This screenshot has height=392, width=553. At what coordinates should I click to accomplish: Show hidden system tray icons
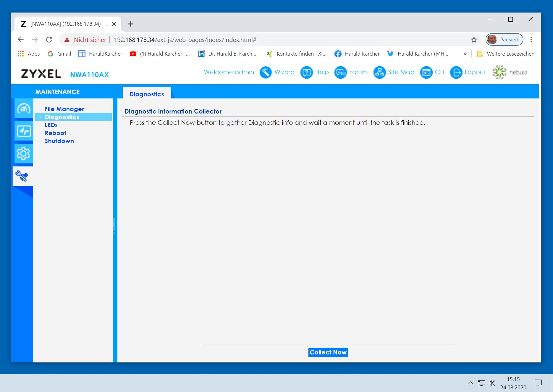pos(470,383)
